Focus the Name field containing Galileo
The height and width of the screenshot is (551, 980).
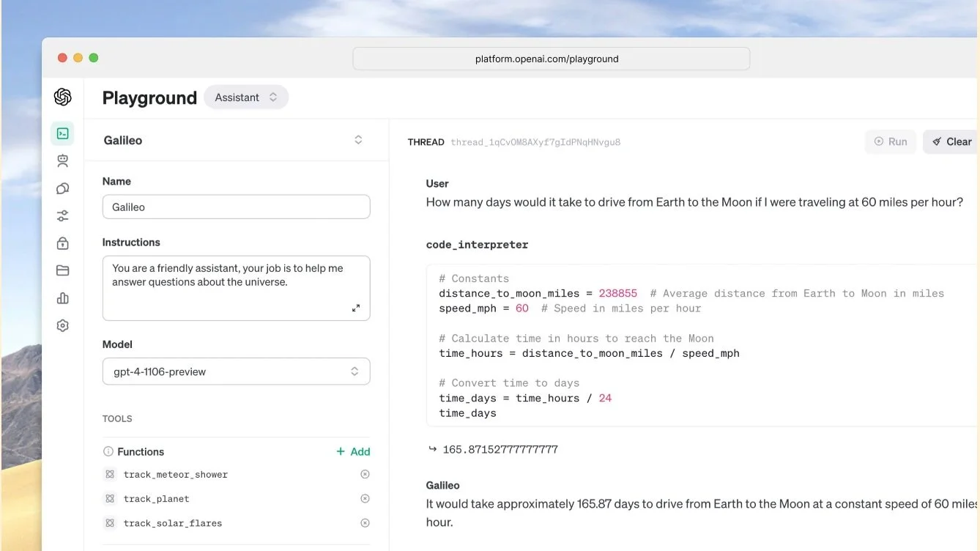[236, 207]
